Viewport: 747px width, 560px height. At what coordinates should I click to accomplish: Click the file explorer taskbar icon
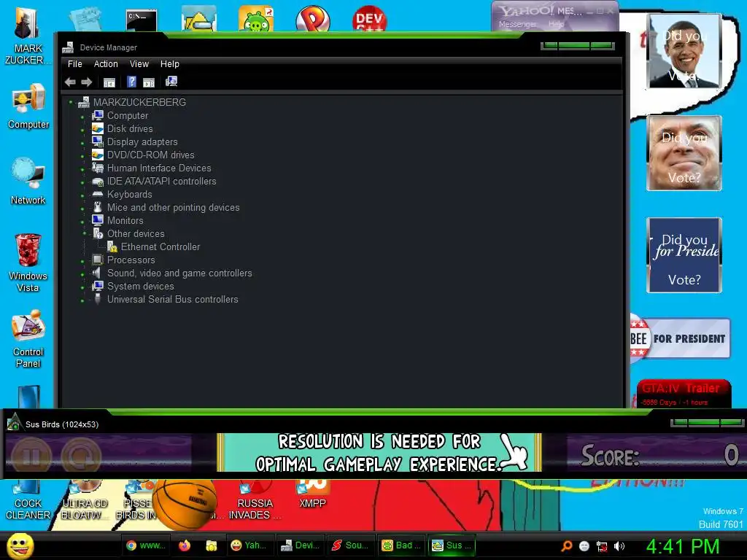pos(211,545)
